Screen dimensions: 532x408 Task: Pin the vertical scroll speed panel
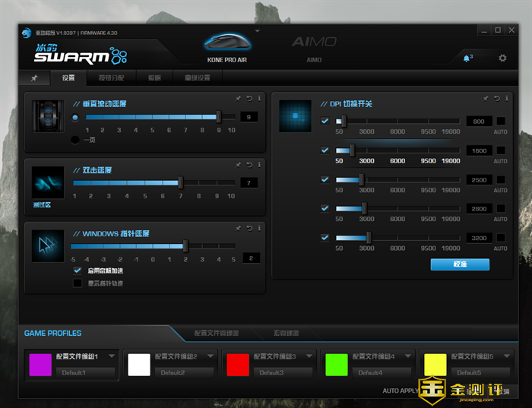(238, 98)
